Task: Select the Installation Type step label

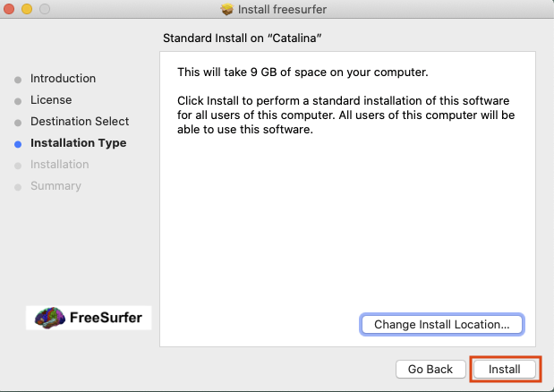Action: coord(78,143)
